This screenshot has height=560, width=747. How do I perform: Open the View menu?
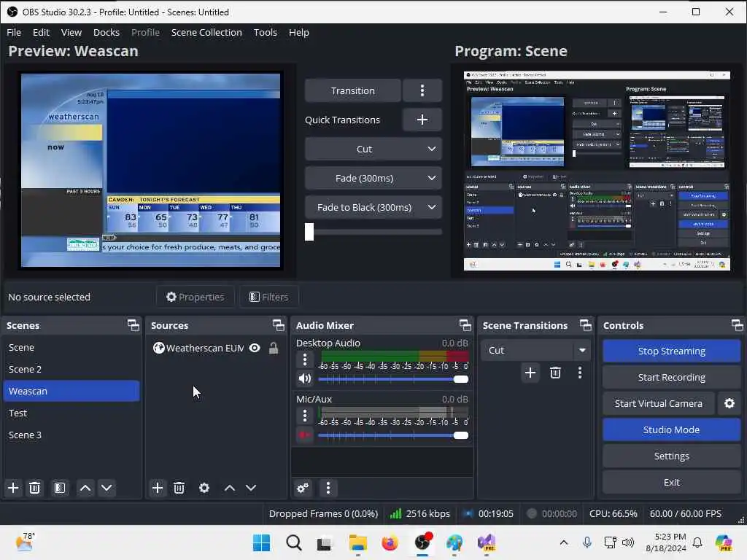tap(71, 32)
